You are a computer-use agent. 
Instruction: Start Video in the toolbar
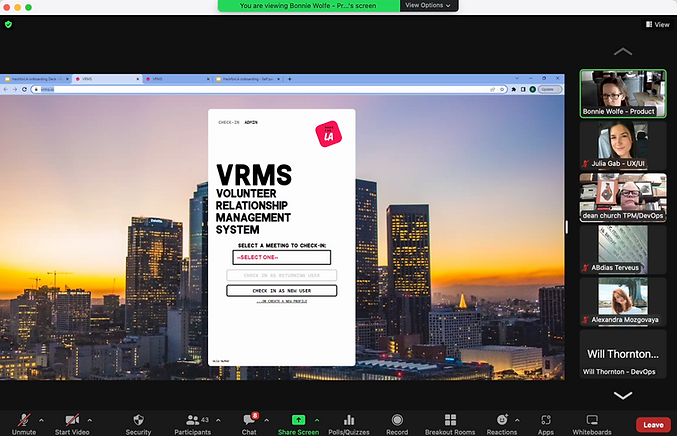(x=72, y=424)
